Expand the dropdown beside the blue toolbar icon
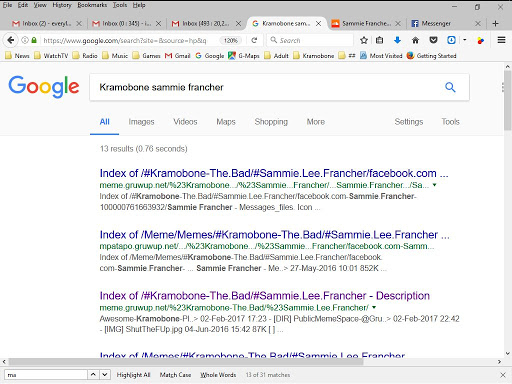The width and height of the screenshot is (512, 384). point(465,40)
